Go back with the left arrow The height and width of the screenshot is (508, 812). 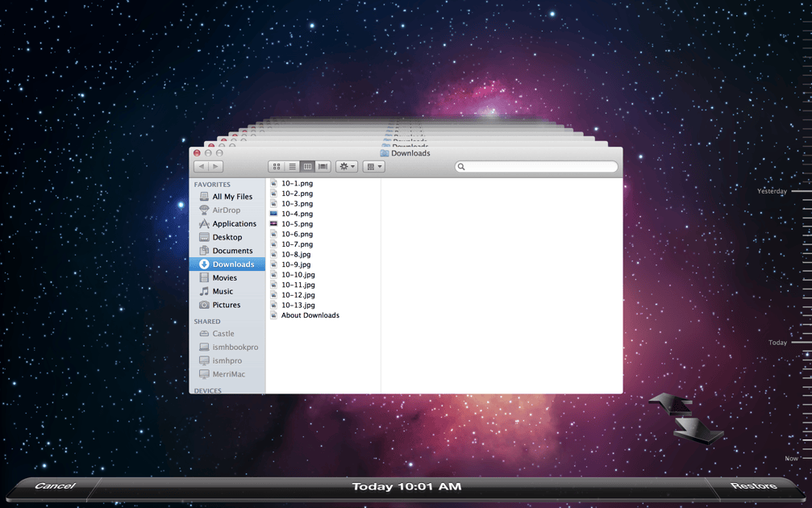click(x=201, y=167)
